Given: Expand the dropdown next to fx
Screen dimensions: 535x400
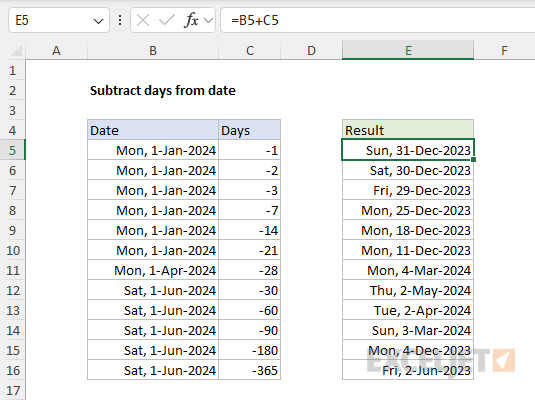Looking at the screenshot, I should tap(208, 21).
